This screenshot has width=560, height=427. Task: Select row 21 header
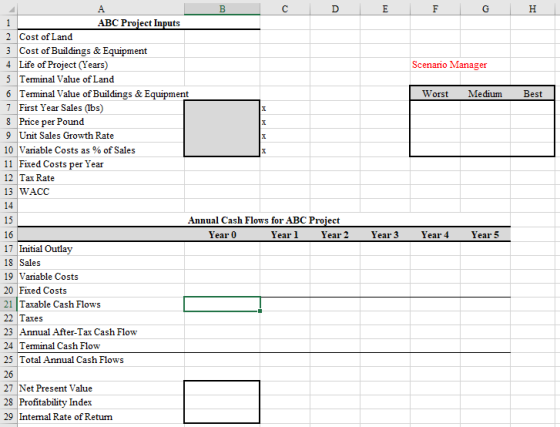9,304
